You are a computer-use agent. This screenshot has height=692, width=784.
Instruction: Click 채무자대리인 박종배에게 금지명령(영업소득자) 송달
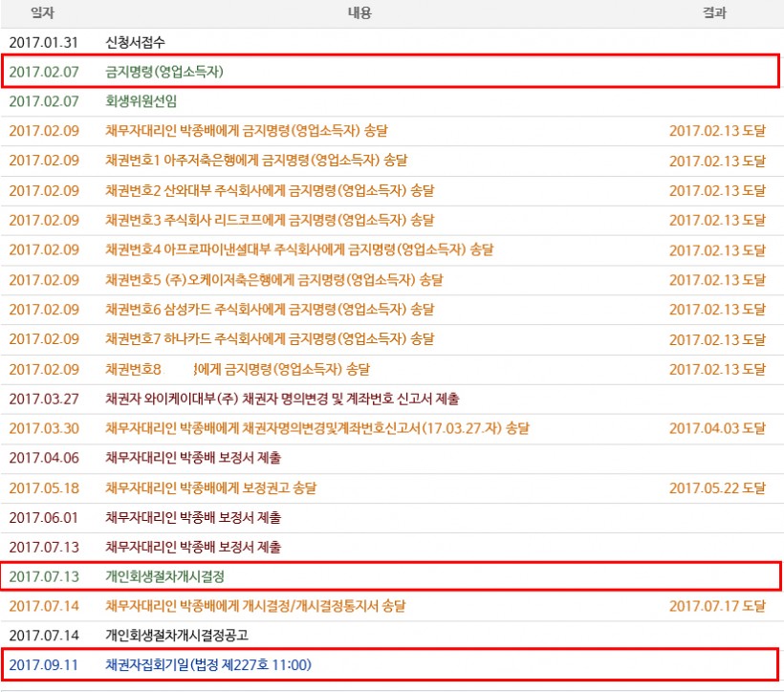click(246, 131)
